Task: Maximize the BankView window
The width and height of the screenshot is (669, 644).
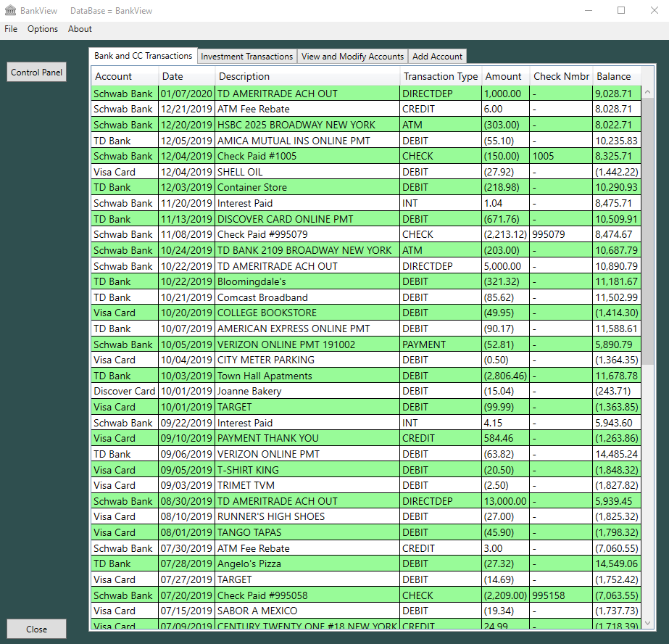Action: 621,11
